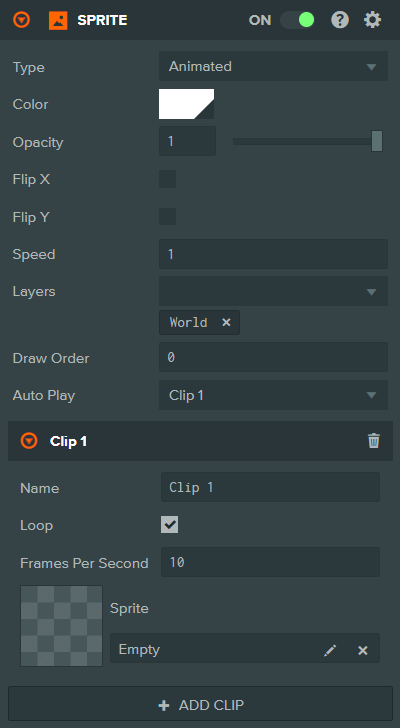Edit the sprite asset with pencil icon

pos(330,650)
